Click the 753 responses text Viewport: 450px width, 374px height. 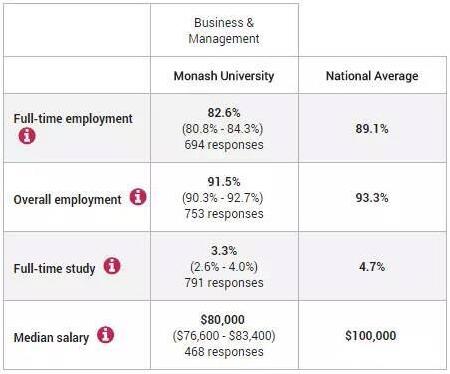pos(224,214)
